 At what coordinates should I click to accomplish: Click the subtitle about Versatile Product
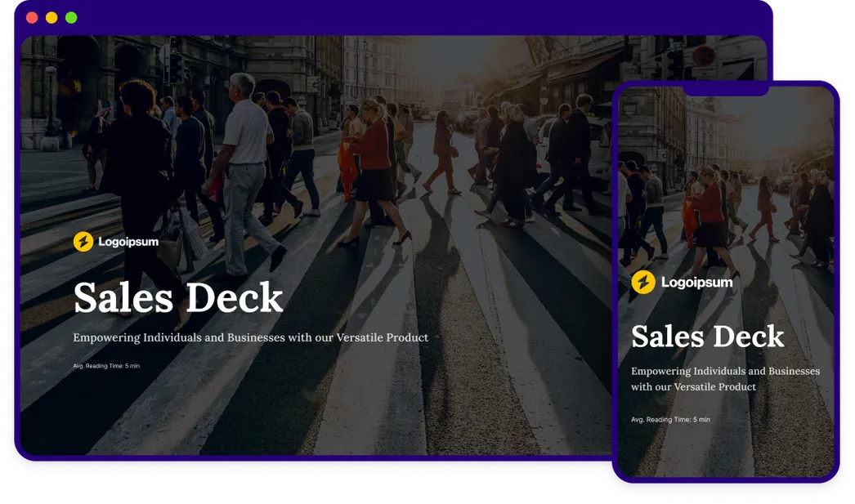[x=250, y=337]
